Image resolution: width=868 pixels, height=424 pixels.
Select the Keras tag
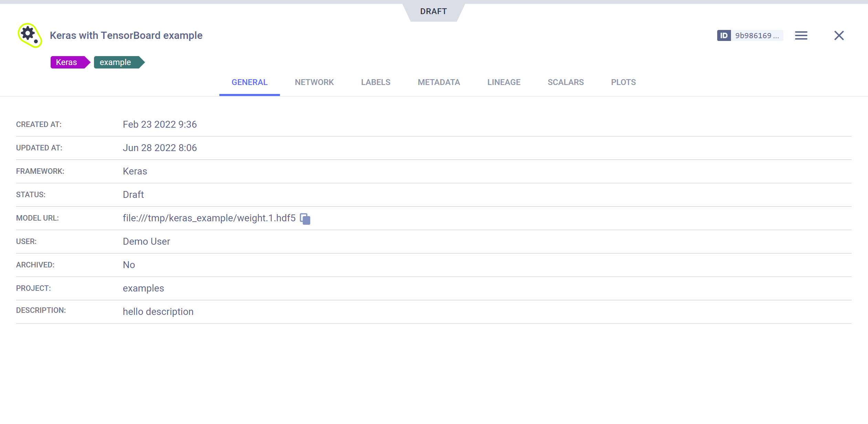pos(67,62)
